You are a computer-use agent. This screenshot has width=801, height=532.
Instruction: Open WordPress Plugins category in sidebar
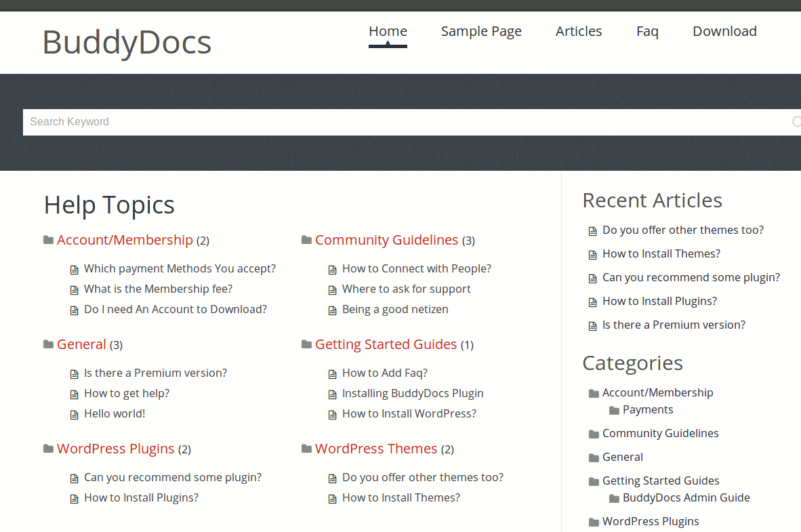651,521
